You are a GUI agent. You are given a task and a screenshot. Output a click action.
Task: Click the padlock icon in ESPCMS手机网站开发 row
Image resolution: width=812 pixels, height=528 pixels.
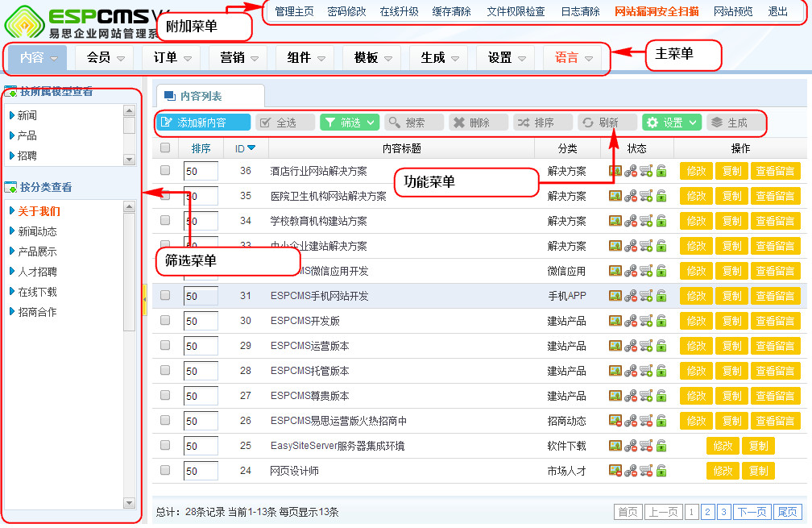[x=661, y=296]
